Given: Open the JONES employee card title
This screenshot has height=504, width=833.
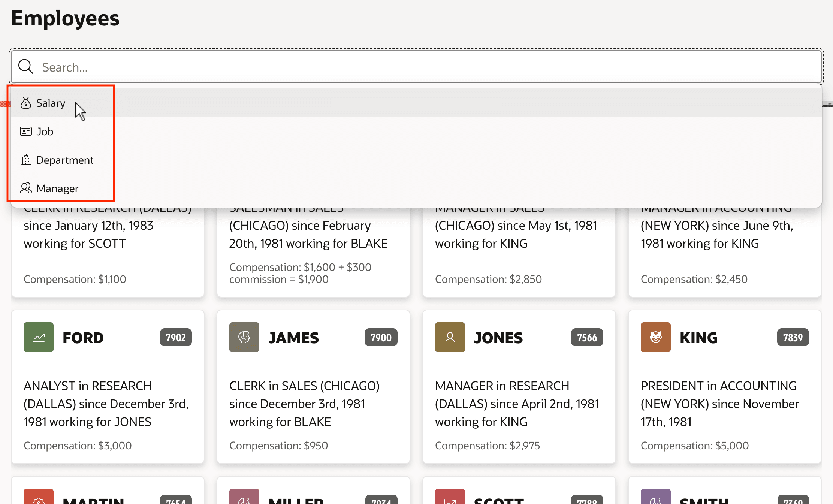Looking at the screenshot, I should pos(498,338).
